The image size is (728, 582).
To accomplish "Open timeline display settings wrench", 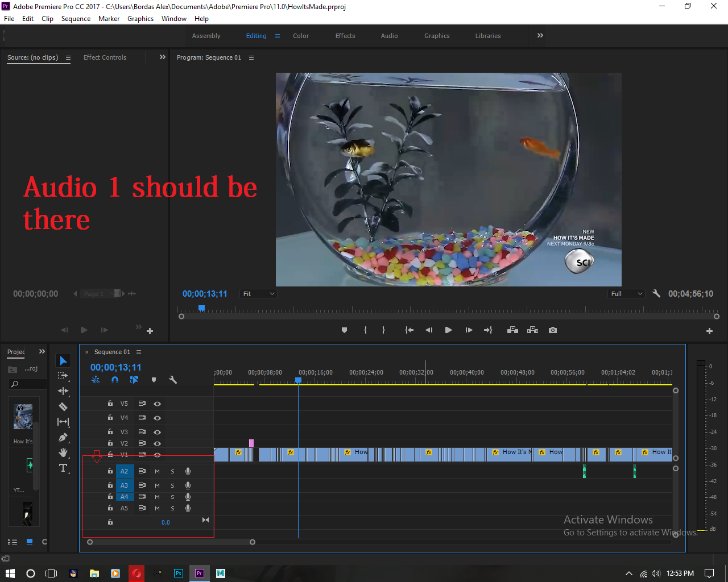I will pos(173,380).
